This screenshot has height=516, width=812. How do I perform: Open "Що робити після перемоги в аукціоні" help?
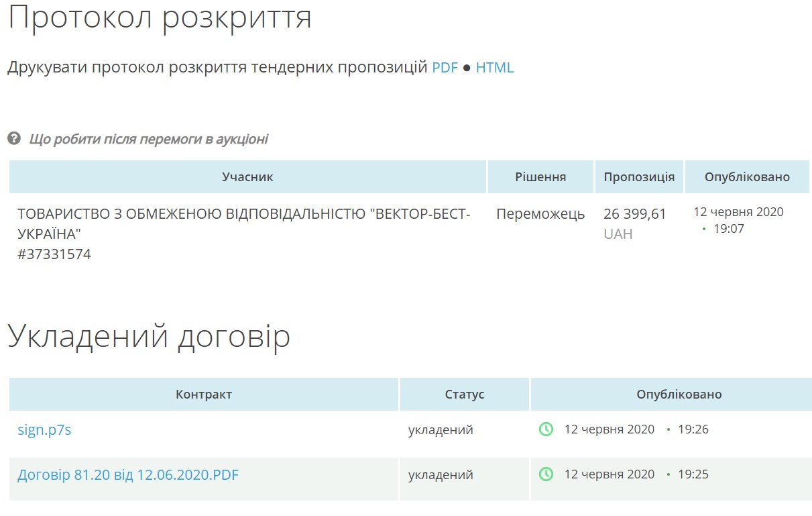[148, 140]
